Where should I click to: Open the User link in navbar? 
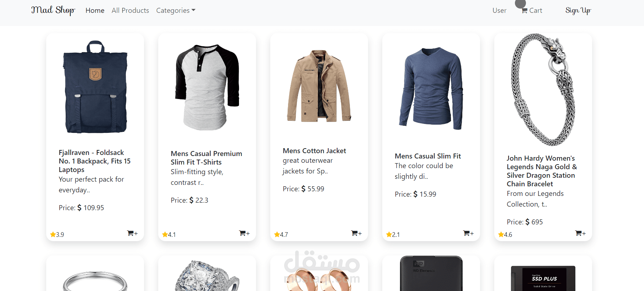point(499,11)
